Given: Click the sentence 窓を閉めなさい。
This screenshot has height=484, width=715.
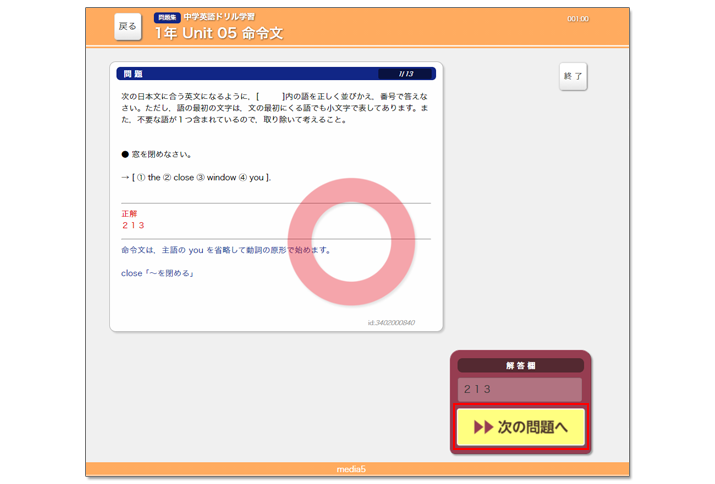Looking at the screenshot, I should pyautogui.click(x=161, y=154).
